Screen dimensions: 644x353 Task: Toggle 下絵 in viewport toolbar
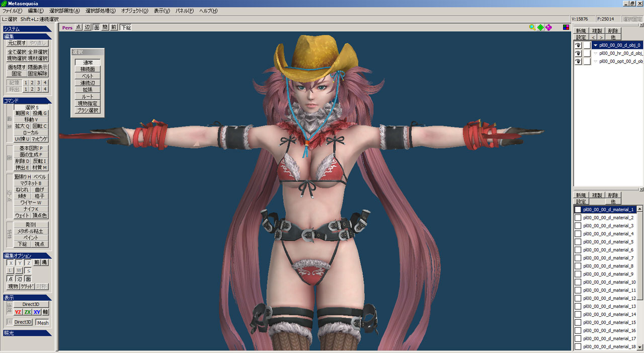point(126,28)
